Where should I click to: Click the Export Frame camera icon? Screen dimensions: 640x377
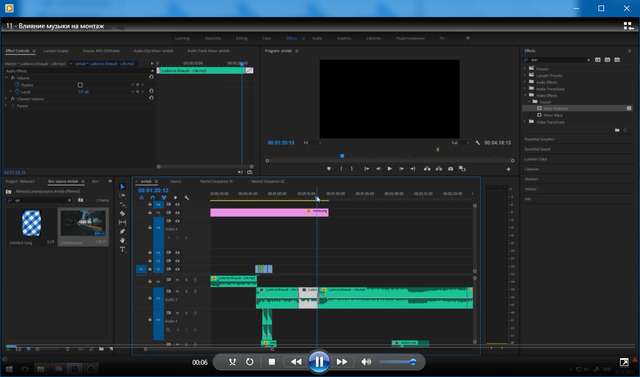click(450, 169)
